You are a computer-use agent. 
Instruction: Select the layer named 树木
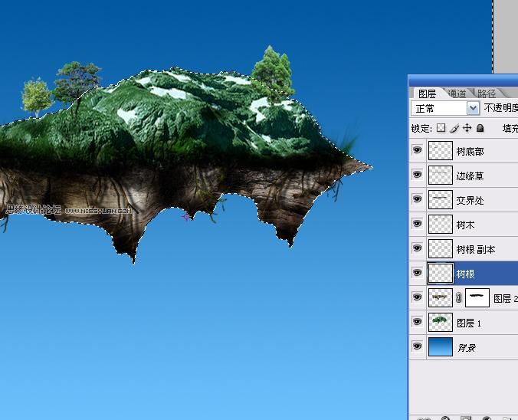coord(465,225)
